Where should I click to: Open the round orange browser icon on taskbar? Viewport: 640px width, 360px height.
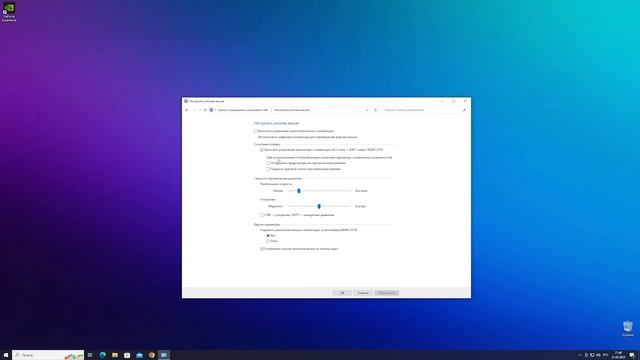(151, 355)
